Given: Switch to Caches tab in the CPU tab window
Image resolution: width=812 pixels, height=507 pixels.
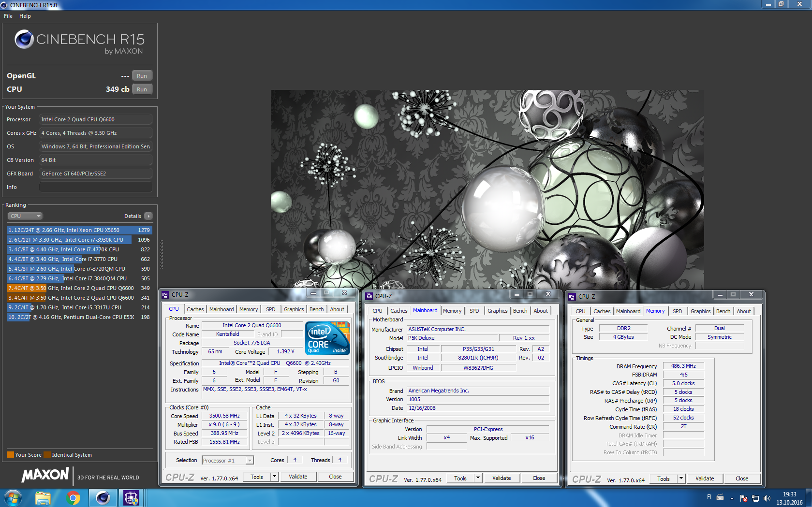Looking at the screenshot, I should [195, 309].
